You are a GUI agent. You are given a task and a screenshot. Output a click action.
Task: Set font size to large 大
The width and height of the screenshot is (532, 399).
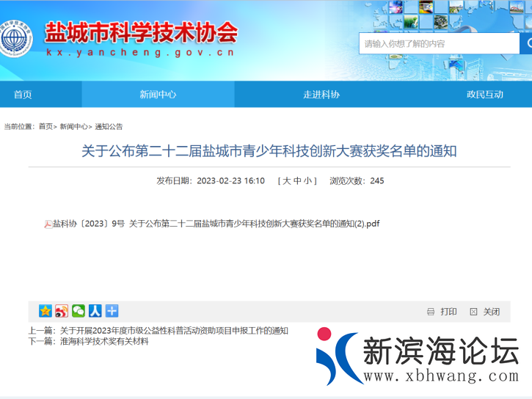point(287,180)
